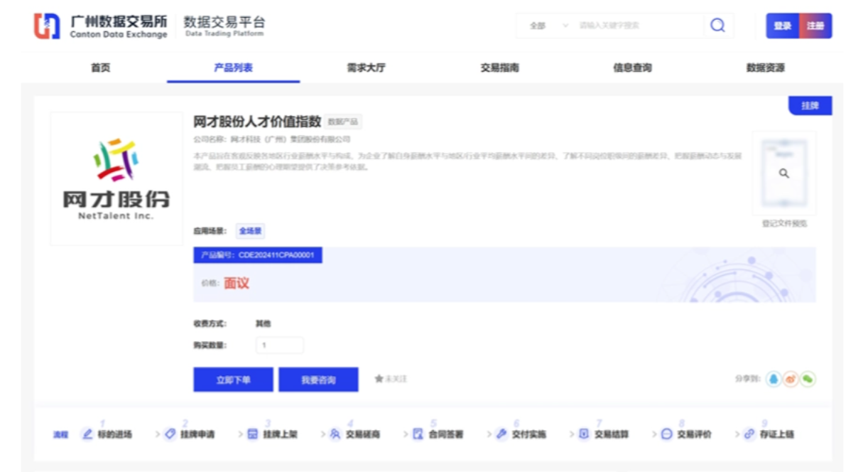Screen dimensions: 868x472
Task: Click the 登记文件预览 caption
Action: coord(784,223)
